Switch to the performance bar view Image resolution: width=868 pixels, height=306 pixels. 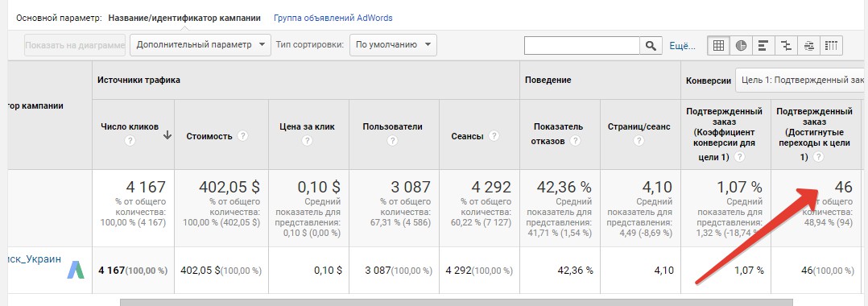pyautogui.click(x=763, y=46)
